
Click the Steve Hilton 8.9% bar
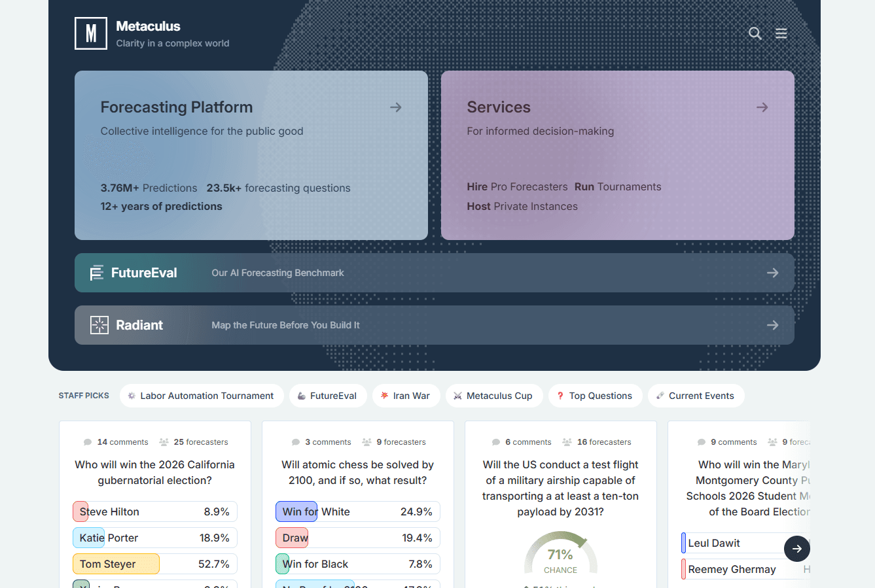pyautogui.click(x=155, y=511)
